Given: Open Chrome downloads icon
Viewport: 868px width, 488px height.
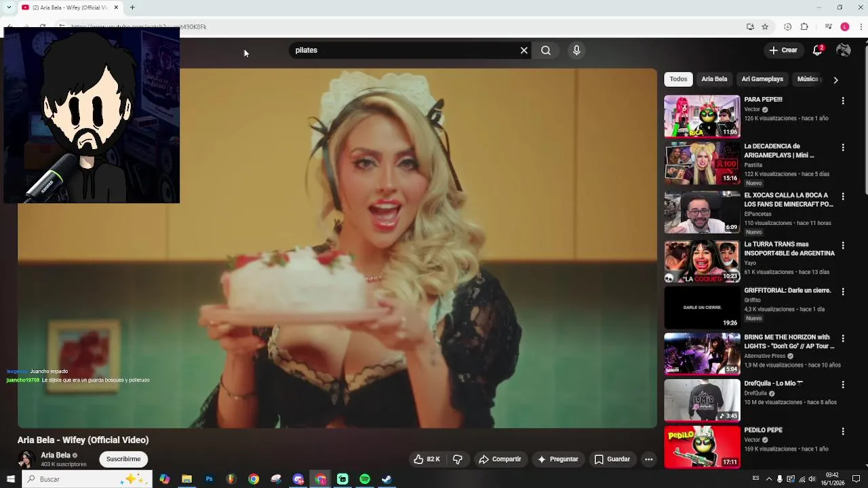Looking at the screenshot, I should click(x=787, y=27).
